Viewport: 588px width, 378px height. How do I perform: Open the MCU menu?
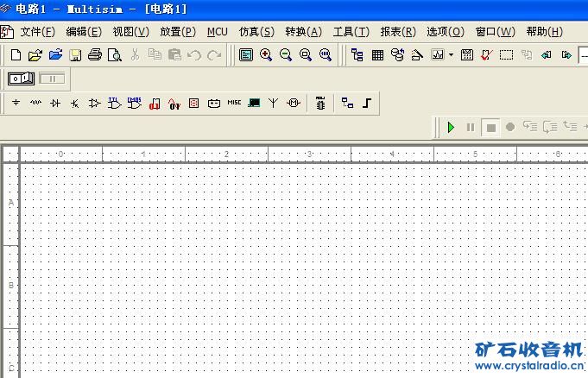coord(217,32)
